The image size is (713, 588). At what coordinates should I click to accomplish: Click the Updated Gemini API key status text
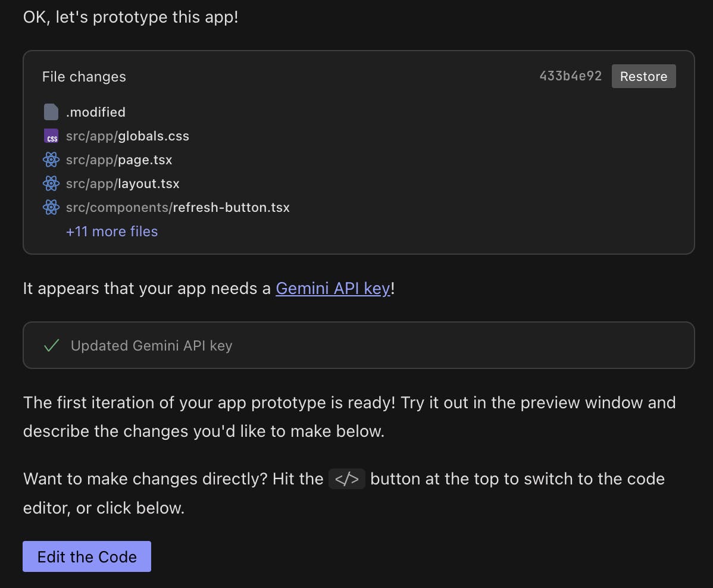[151, 346]
